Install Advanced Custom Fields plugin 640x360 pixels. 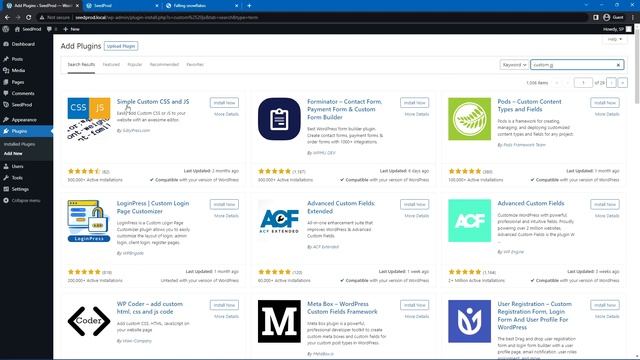point(605,204)
